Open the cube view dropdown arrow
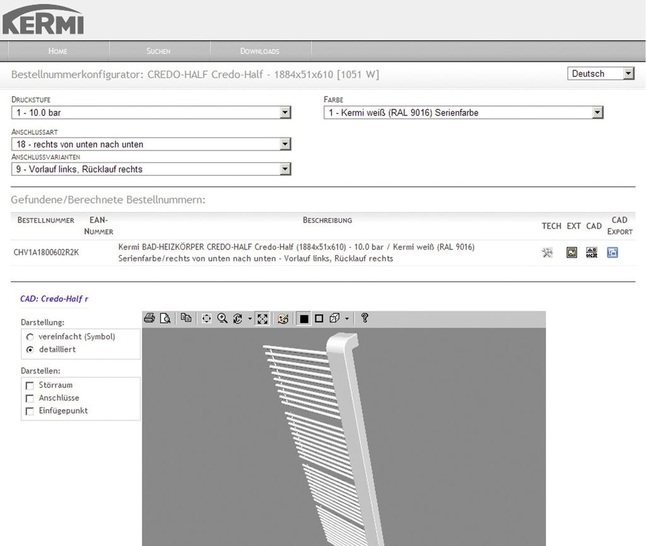This screenshot has height=546, width=646. 347,319
